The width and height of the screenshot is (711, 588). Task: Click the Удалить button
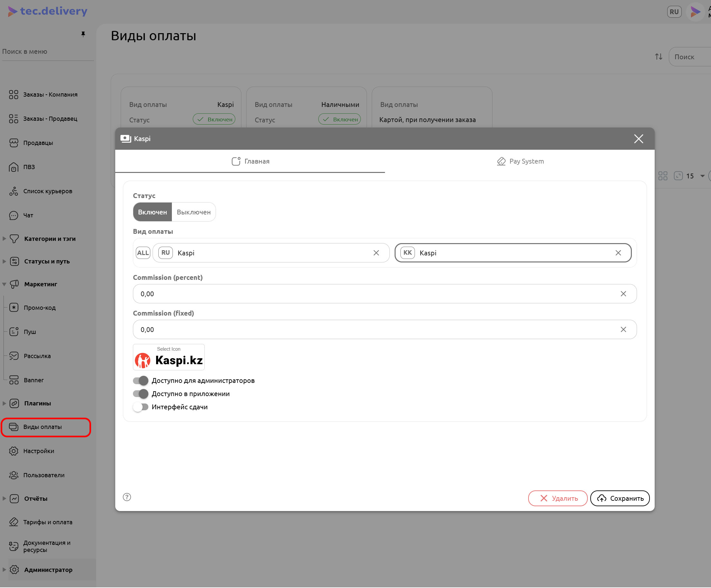(558, 498)
